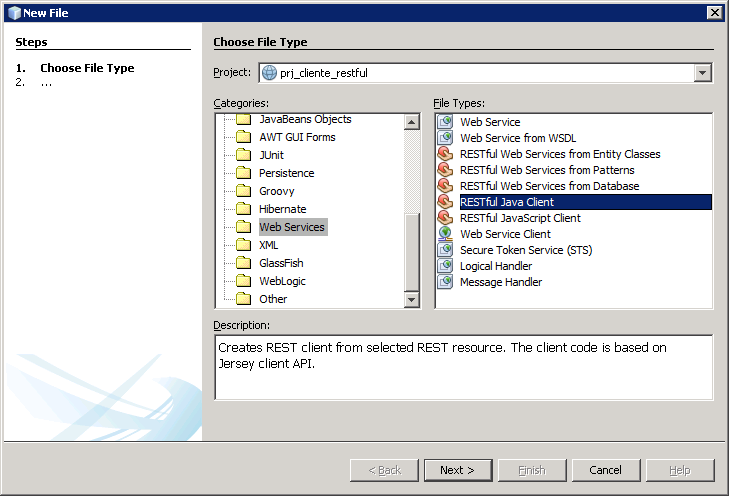
Task: Select the Hibernate category
Action: [x=282, y=209]
